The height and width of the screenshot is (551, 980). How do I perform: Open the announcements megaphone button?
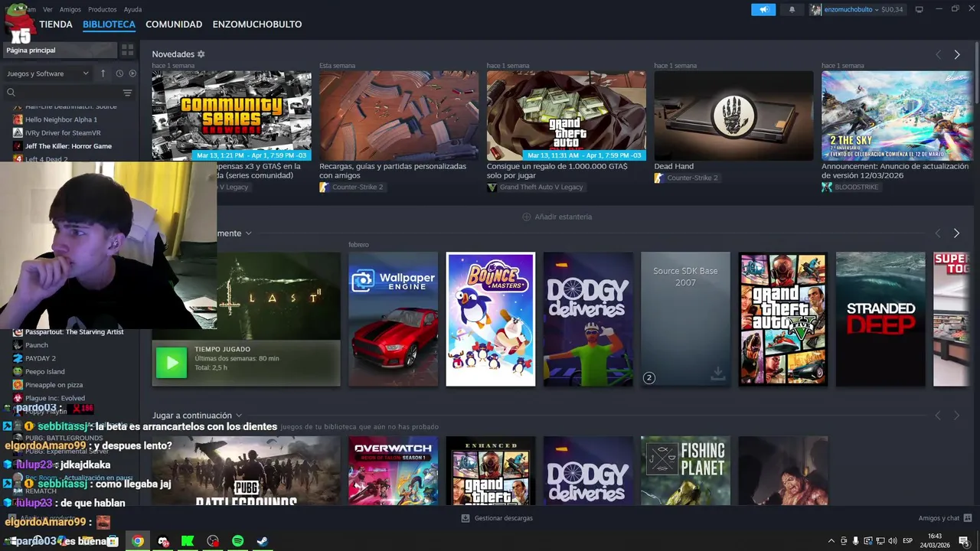coord(763,9)
